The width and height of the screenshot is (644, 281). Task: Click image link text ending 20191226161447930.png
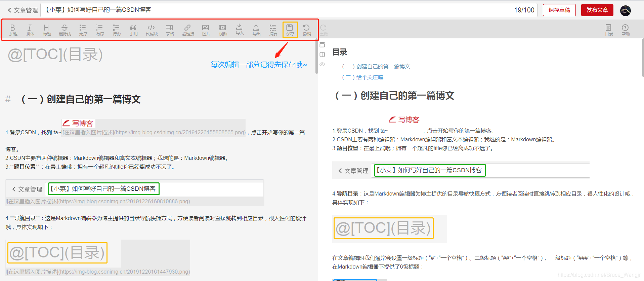98,272
